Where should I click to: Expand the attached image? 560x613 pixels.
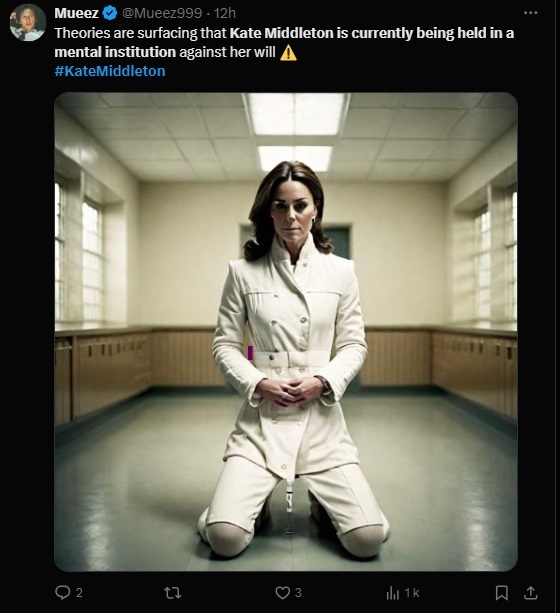(x=286, y=332)
